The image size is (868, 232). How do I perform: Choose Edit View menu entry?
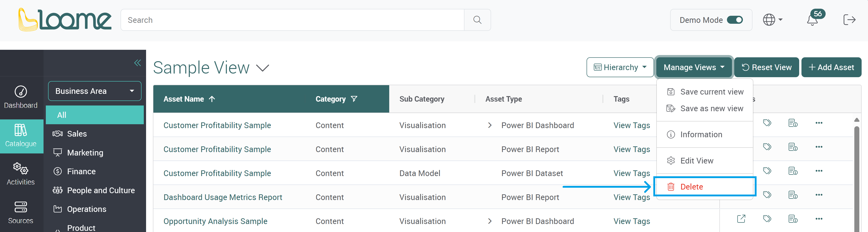(x=705, y=161)
